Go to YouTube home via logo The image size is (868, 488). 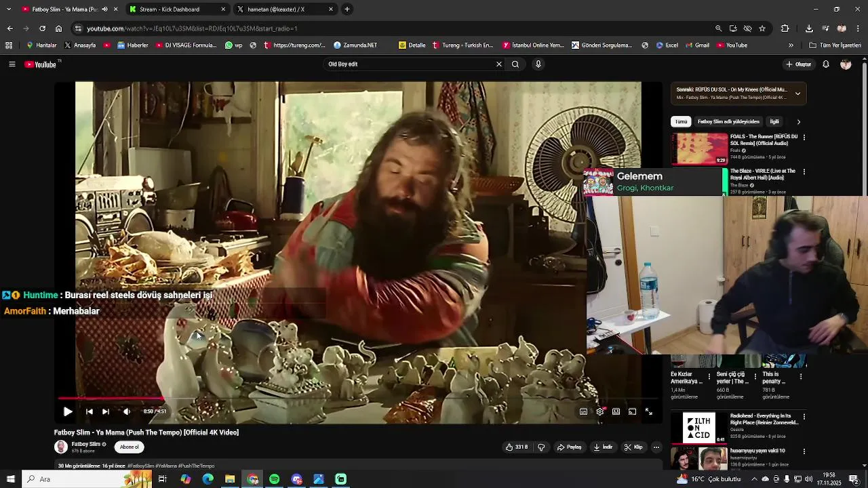41,64
